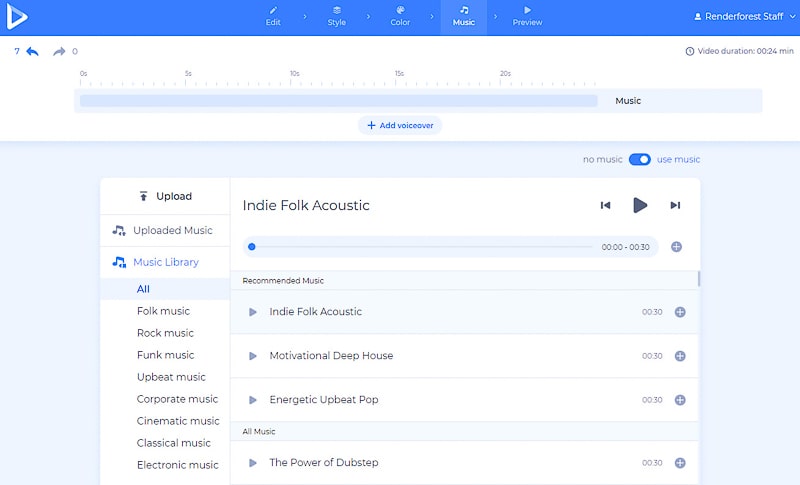The height and width of the screenshot is (485, 800).
Task: Skip to the next track
Action: (675, 205)
